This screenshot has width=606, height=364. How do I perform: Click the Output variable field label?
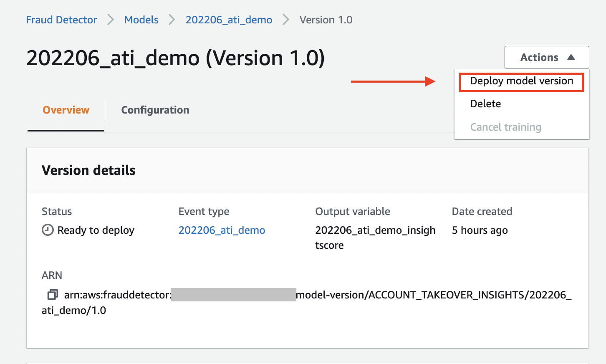[x=353, y=211]
